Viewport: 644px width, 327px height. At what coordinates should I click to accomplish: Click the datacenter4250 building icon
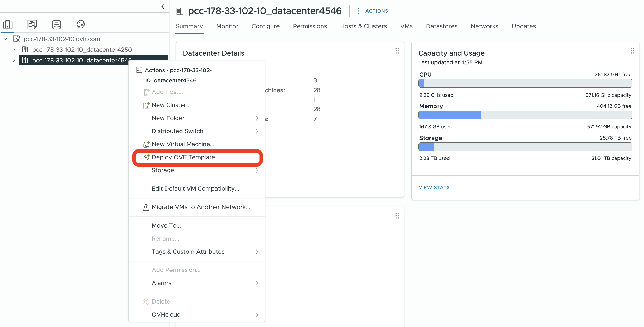tap(25, 50)
